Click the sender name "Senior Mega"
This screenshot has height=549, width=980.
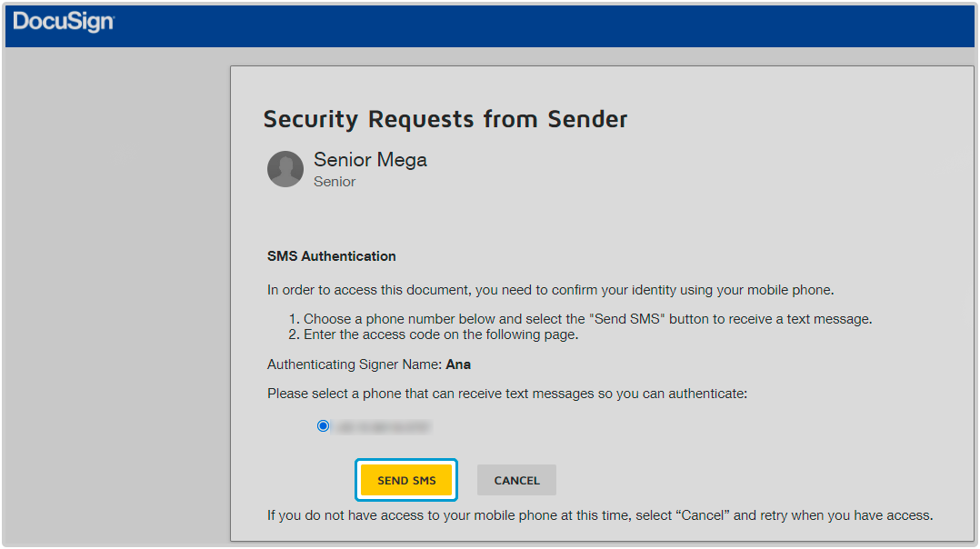tap(370, 160)
